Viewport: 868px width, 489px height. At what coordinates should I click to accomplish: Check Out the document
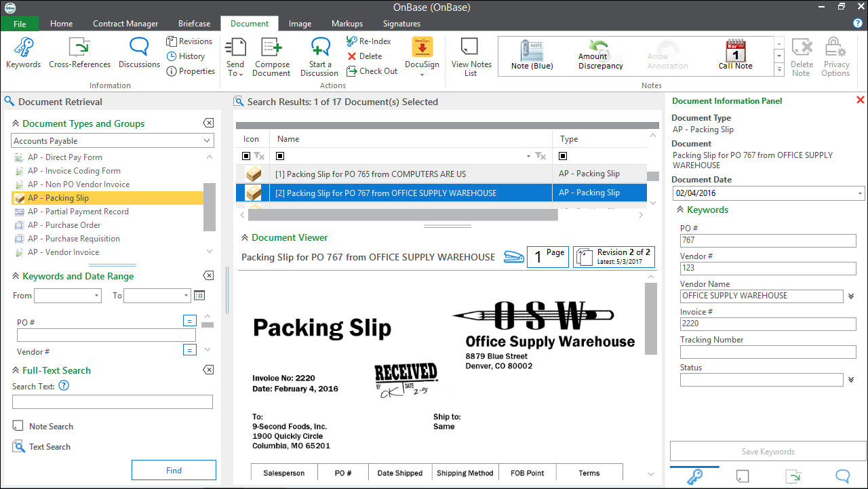(372, 71)
